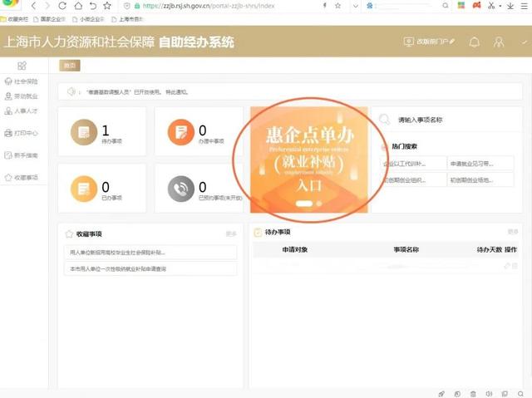Image resolution: width=532 pixels, height=398 pixels.
Task: Click 更多 in the 收藏事项 panel
Action: coord(231,234)
